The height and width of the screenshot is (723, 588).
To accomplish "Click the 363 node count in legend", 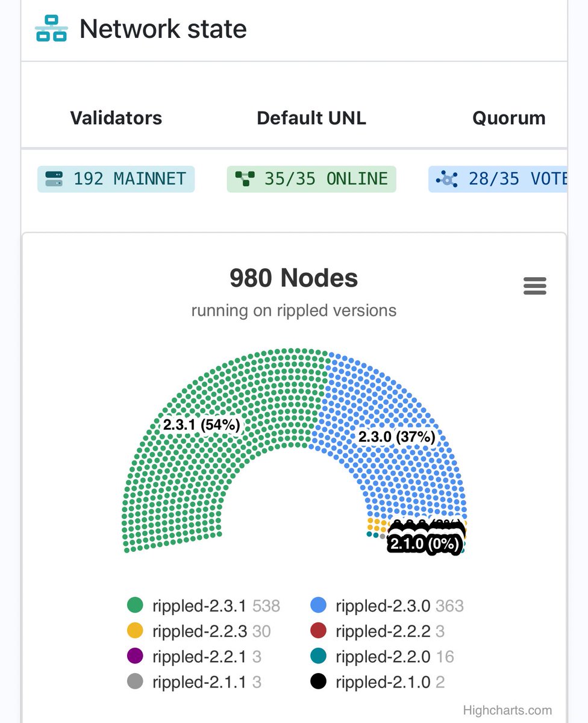I will (x=449, y=606).
